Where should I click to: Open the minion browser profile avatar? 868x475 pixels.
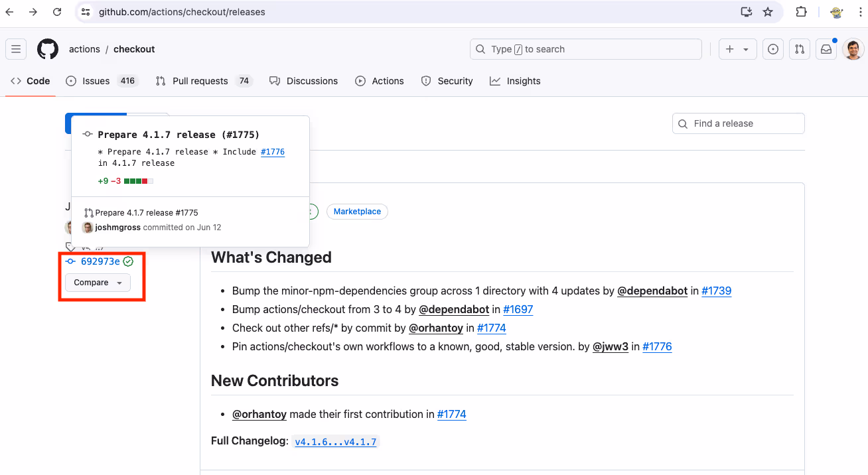pos(836,12)
